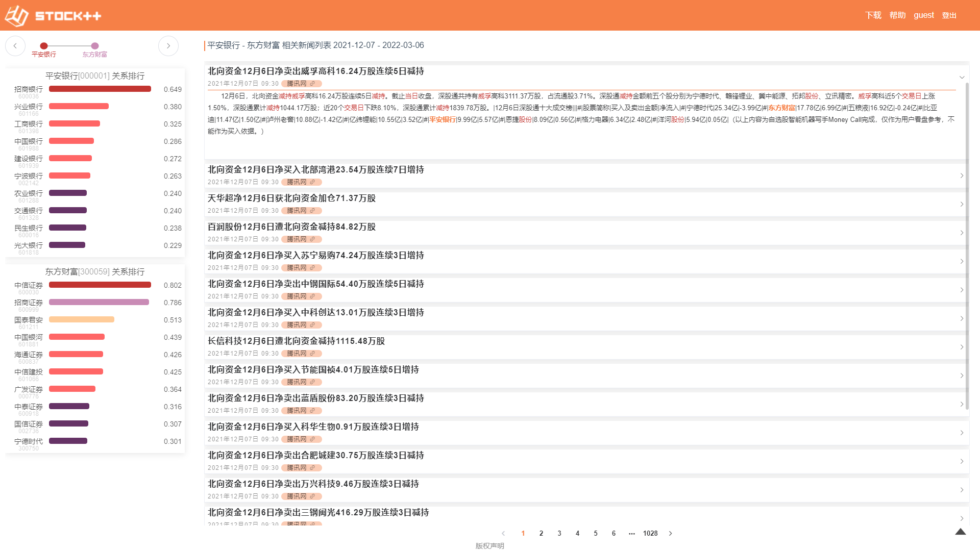The width and height of the screenshot is (980, 551).
Task: Select 兴业银行 in 平安银行 ranking
Action: click(29, 107)
